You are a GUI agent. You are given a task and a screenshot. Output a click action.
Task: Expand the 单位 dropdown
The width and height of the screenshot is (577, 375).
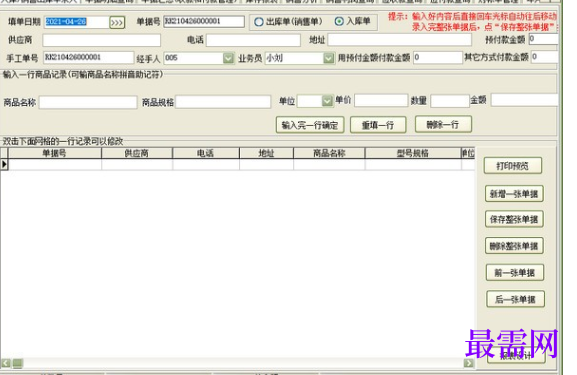pyautogui.click(x=327, y=101)
